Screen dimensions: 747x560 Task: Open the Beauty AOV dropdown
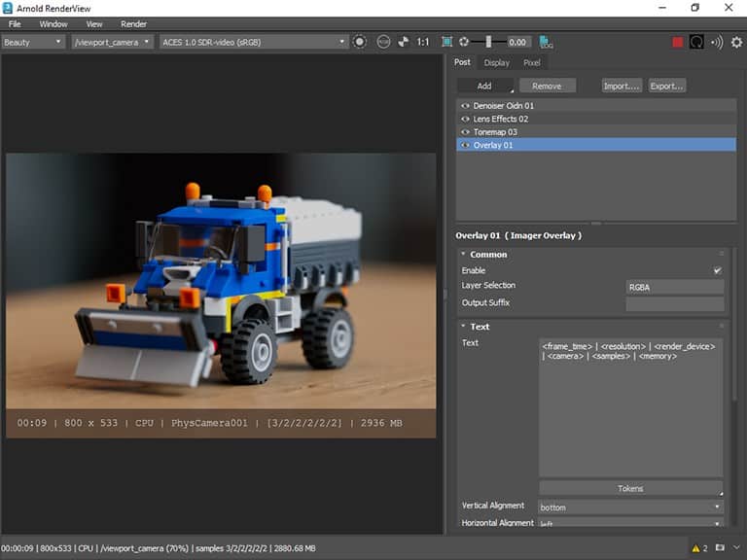click(33, 42)
